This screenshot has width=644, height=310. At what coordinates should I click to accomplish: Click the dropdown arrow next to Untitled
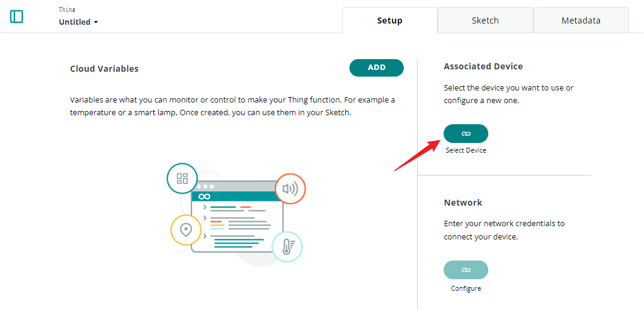pyautogui.click(x=96, y=22)
